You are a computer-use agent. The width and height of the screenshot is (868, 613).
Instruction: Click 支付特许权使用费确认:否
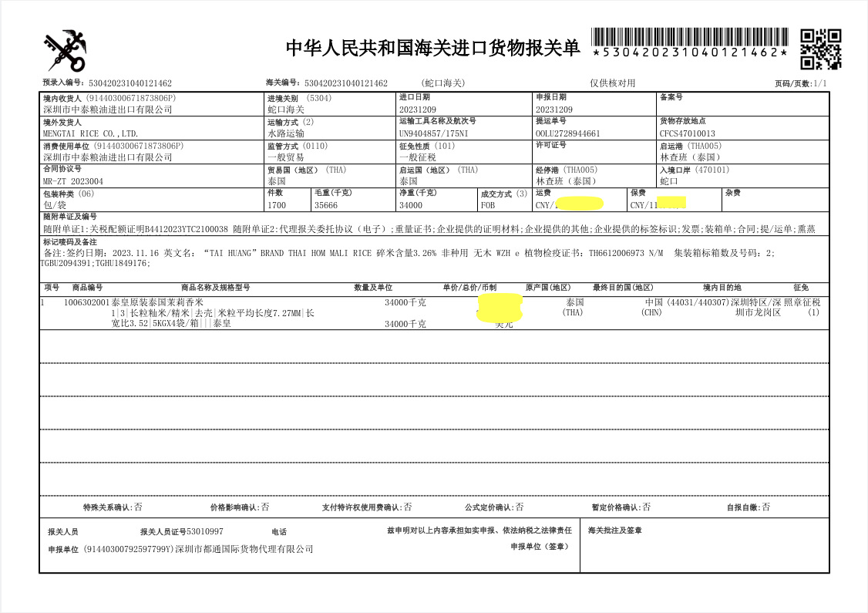[367, 507]
